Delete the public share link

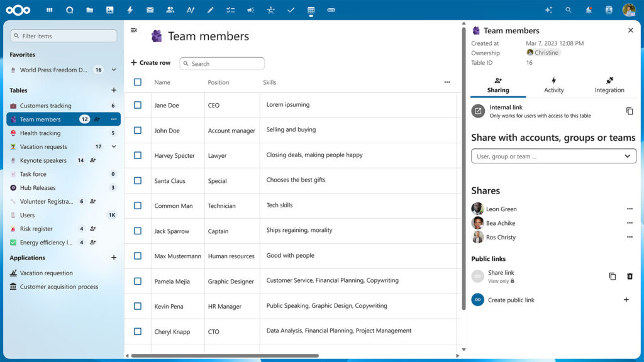click(x=630, y=277)
